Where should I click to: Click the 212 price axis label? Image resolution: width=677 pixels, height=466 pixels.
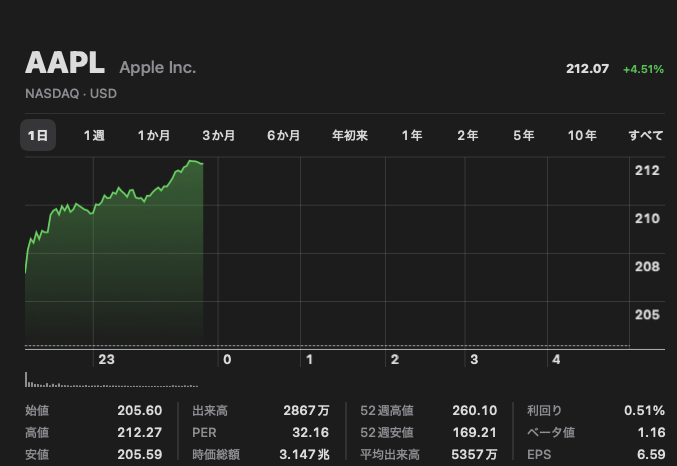(647, 171)
